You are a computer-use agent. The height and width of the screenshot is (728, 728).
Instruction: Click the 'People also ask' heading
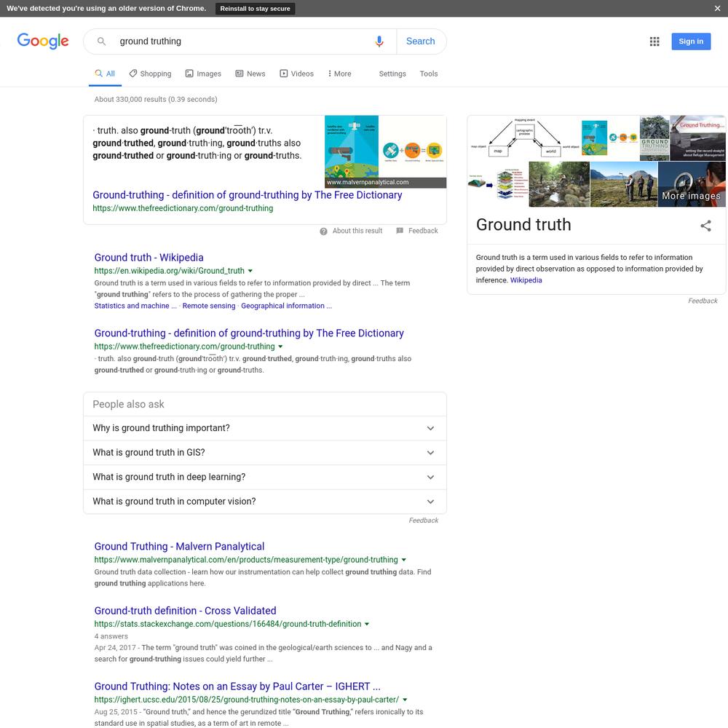point(128,404)
